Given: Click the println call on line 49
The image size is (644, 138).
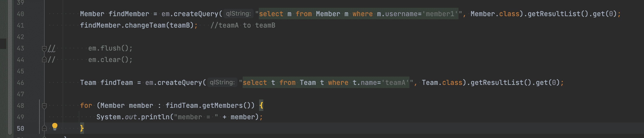Looking at the screenshot, I should tap(155, 117).
